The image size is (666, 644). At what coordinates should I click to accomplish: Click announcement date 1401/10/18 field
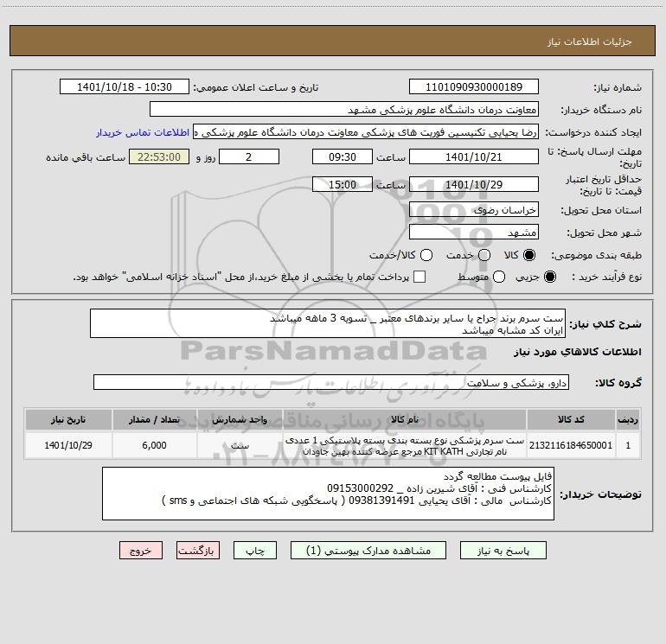point(125,86)
